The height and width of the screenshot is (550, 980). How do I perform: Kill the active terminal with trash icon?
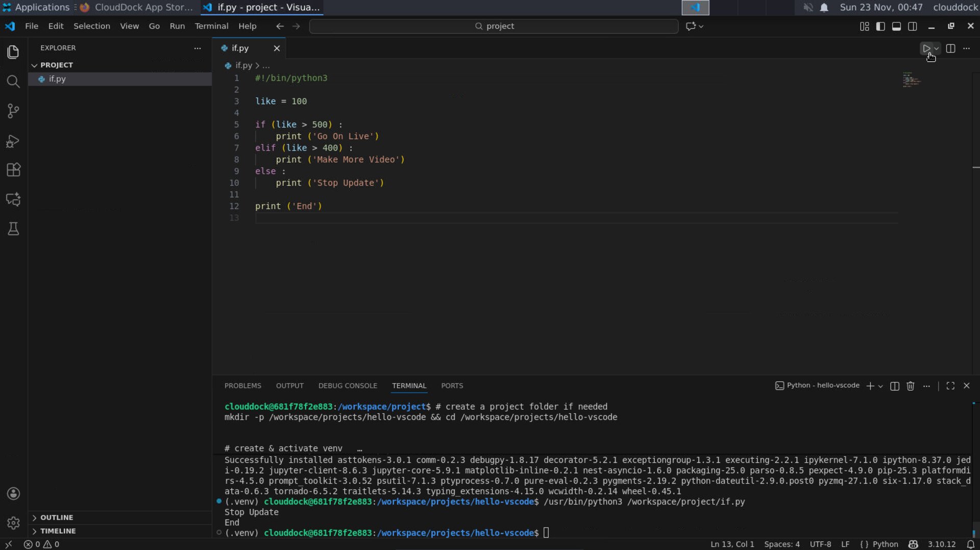click(911, 386)
